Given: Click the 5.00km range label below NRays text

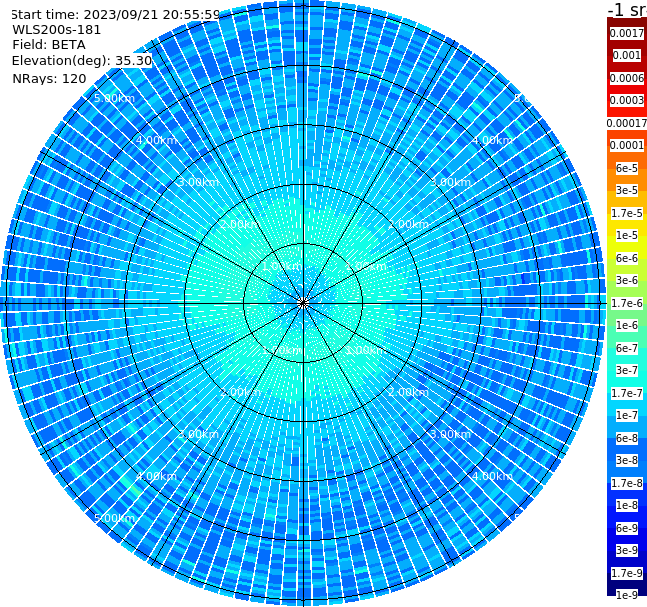Looking at the screenshot, I should pos(114,98).
